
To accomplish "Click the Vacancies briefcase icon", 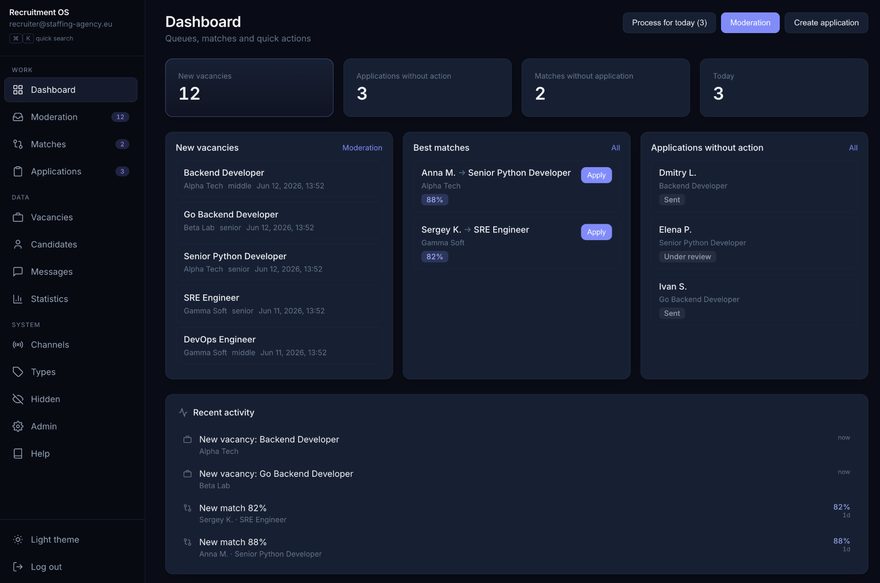I will point(18,217).
